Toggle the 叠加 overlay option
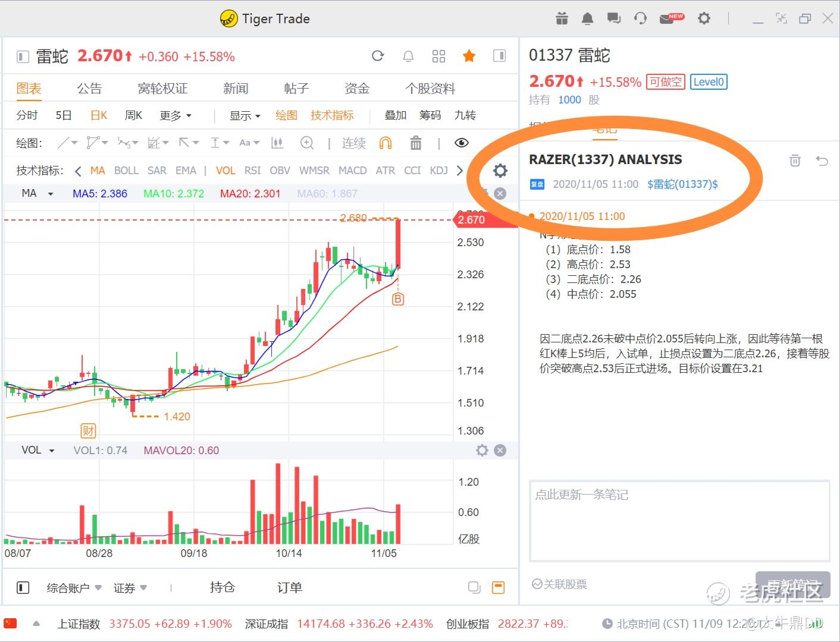The height and width of the screenshot is (642, 840). click(396, 115)
